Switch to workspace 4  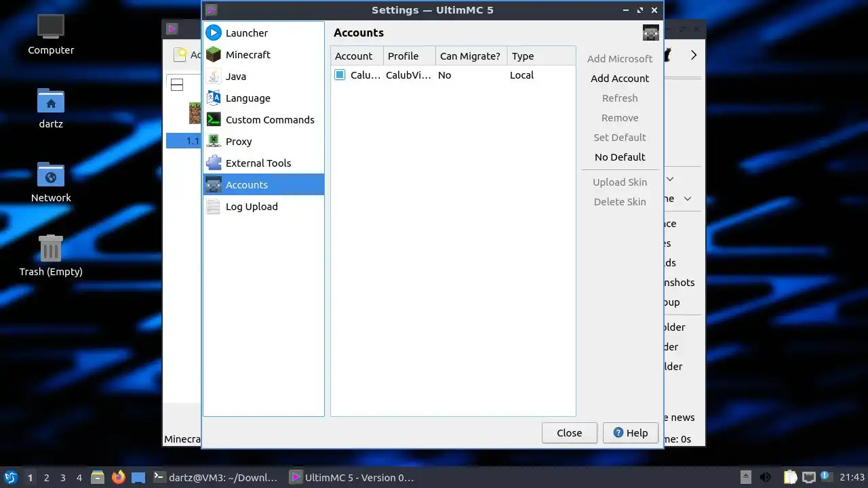(x=79, y=477)
